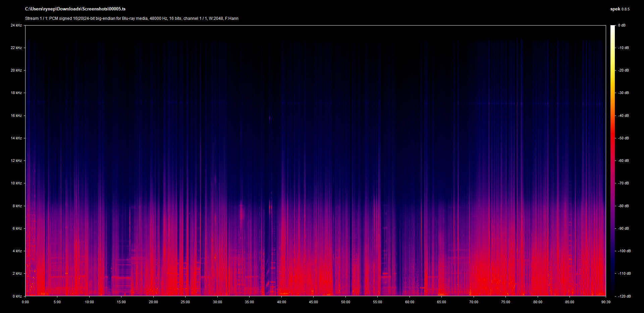Click the 24 kHz frequency label
The height and width of the screenshot is (313, 644).
pos(16,25)
